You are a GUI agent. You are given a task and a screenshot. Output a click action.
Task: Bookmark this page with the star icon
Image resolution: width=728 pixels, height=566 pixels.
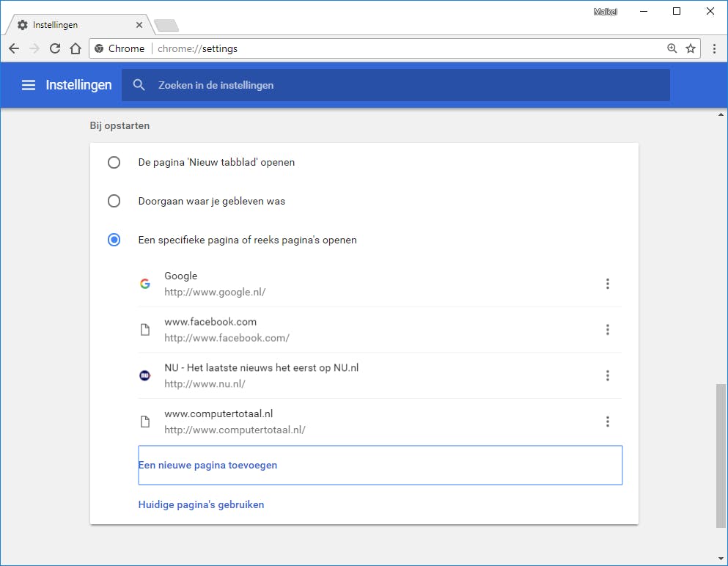pyautogui.click(x=690, y=48)
